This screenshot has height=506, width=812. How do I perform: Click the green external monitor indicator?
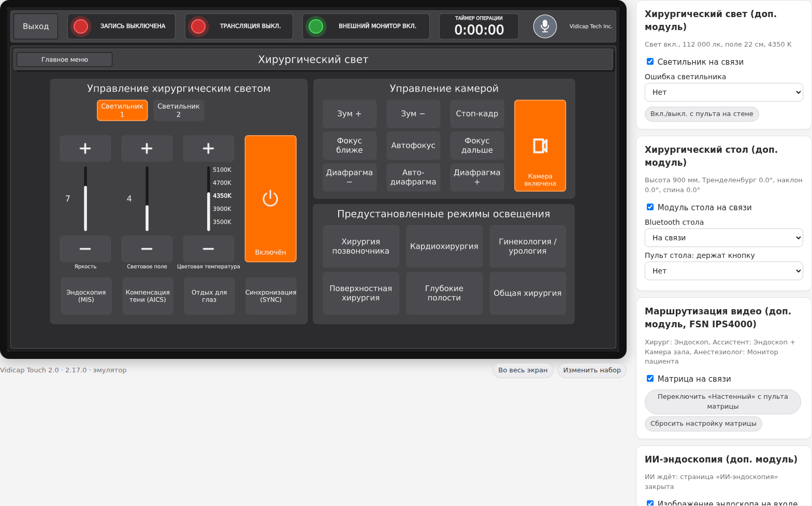pyautogui.click(x=316, y=26)
